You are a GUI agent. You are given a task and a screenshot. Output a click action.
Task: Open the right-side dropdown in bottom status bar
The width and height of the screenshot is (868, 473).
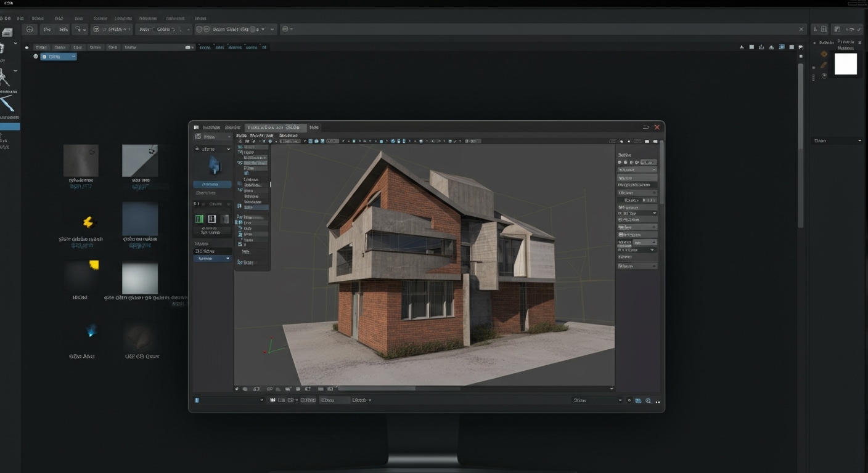[597, 400]
